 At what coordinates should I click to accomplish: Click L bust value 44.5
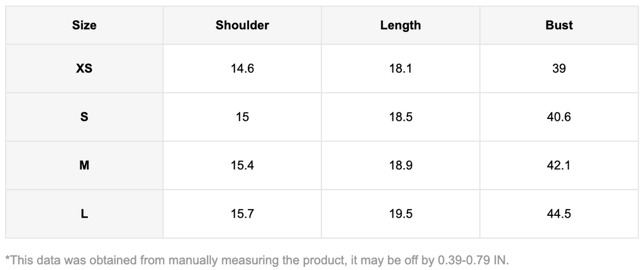(x=559, y=214)
